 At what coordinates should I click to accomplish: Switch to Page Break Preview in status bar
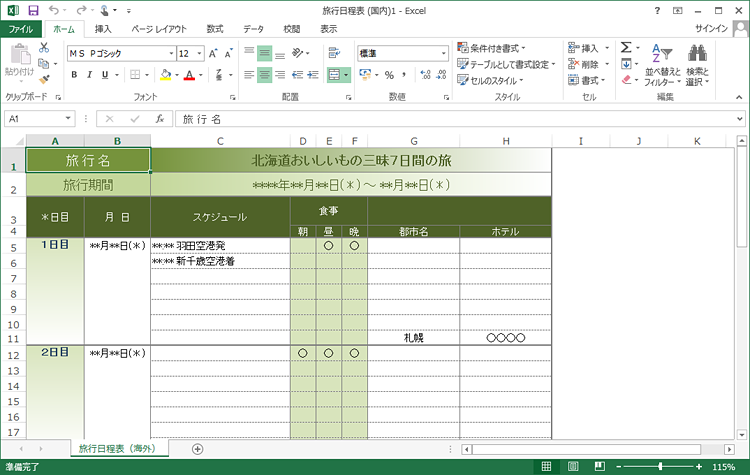pos(600,466)
